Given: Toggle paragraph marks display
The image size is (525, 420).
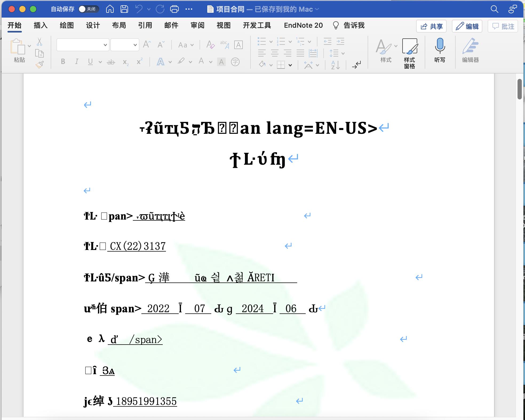Looking at the screenshot, I should [x=356, y=65].
